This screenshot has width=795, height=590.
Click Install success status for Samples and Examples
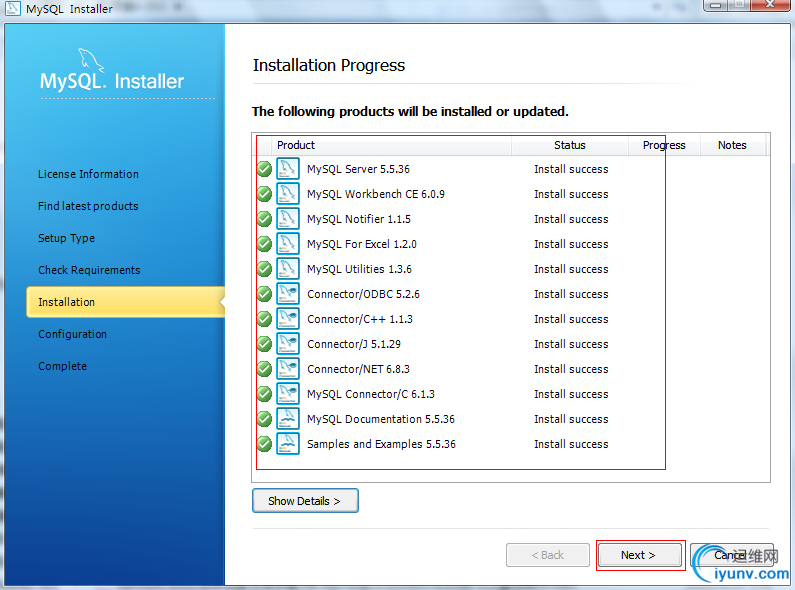click(x=571, y=444)
